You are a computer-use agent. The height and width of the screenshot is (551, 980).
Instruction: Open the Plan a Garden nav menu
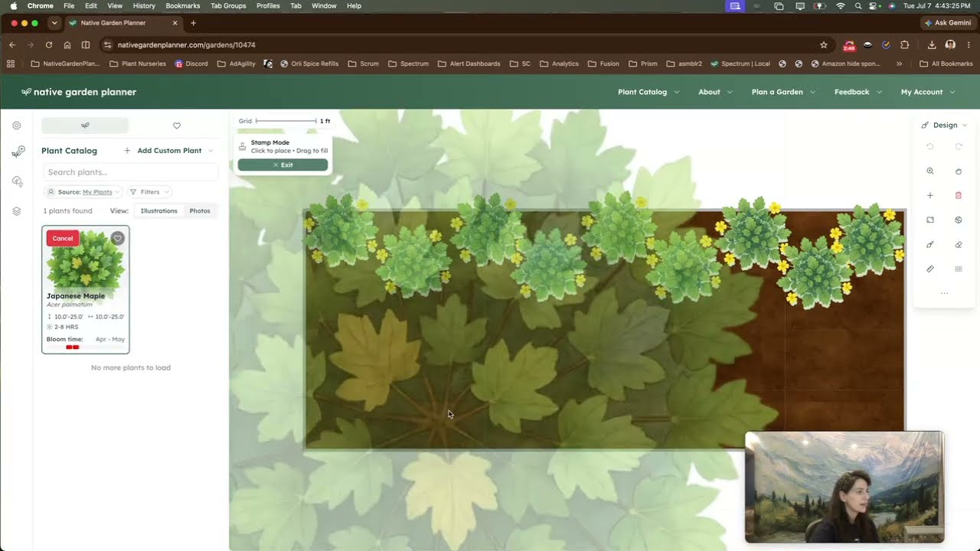click(x=783, y=92)
